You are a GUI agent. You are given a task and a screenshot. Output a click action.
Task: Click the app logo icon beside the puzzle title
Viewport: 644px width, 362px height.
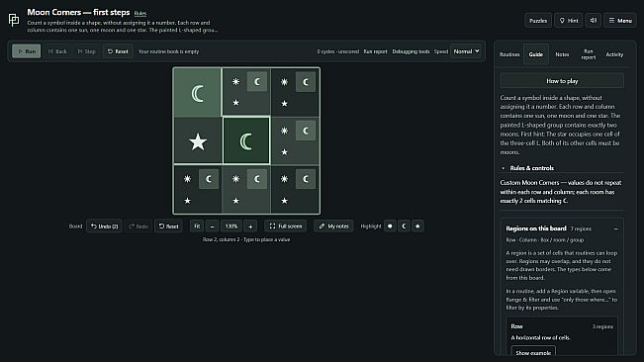[x=14, y=20]
